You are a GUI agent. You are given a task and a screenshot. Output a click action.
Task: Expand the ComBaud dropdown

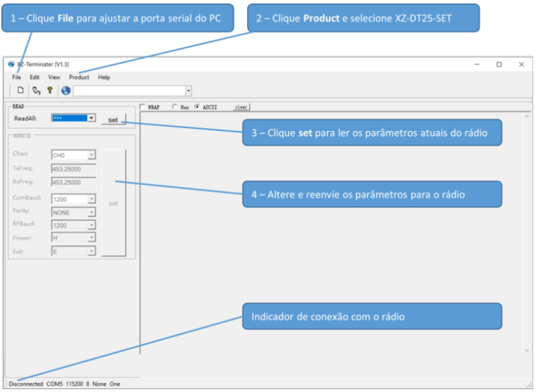(92, 199)
